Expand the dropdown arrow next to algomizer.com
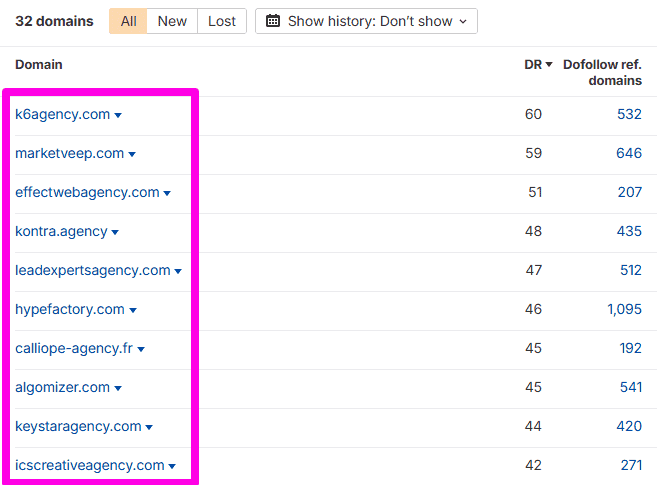This screenshot has height=485, width=657. [x=118, y=388]
